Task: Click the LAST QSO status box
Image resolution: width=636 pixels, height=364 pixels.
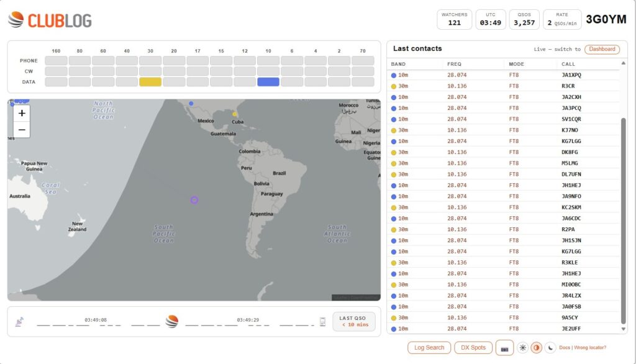Action: point(353,322)
